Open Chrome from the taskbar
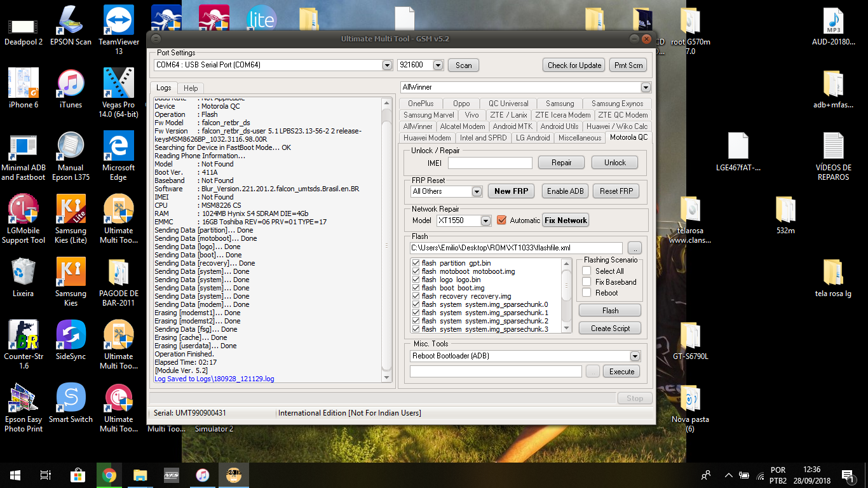The width and height of the screenshot is (868, 488). [x=109, y=475]
